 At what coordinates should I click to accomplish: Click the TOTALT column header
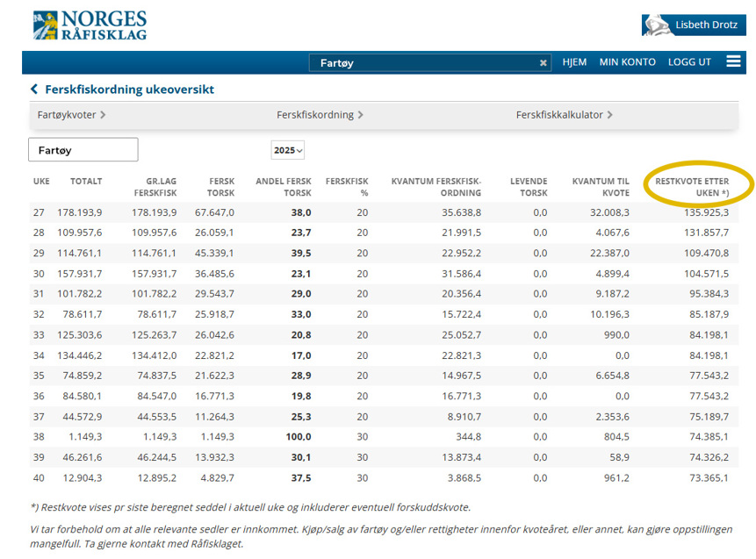pyautogui.click(x=86, y=182)
